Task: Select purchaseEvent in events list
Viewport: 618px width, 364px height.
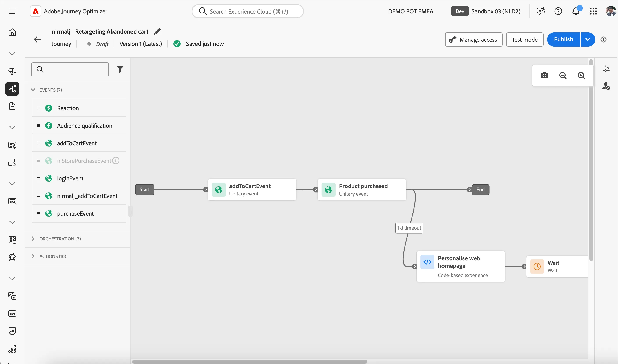Action: point(79,213)
